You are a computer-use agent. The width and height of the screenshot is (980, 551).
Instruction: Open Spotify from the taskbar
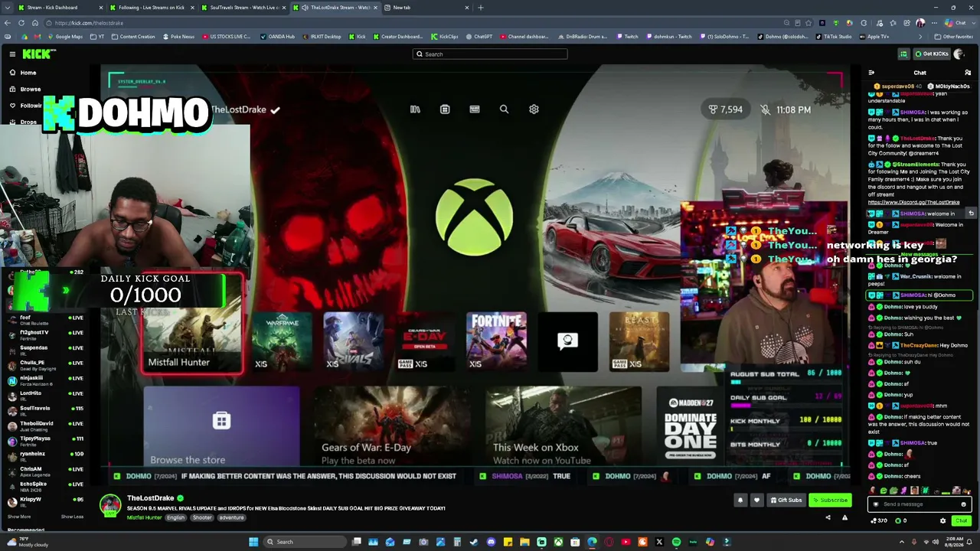[676, 542]
